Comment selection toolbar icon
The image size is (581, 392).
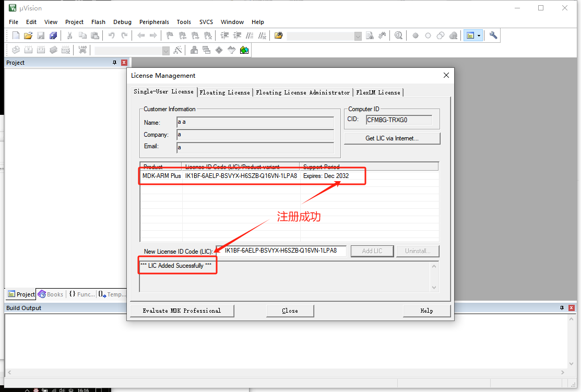[x=250, y=35]
